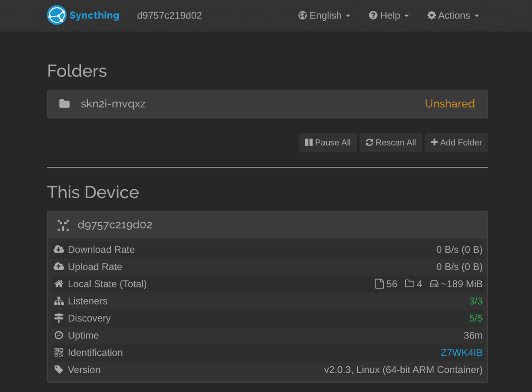The image size is (532, 392).
Task: Click the Add Folder button
Action: (x=456, y=143)
